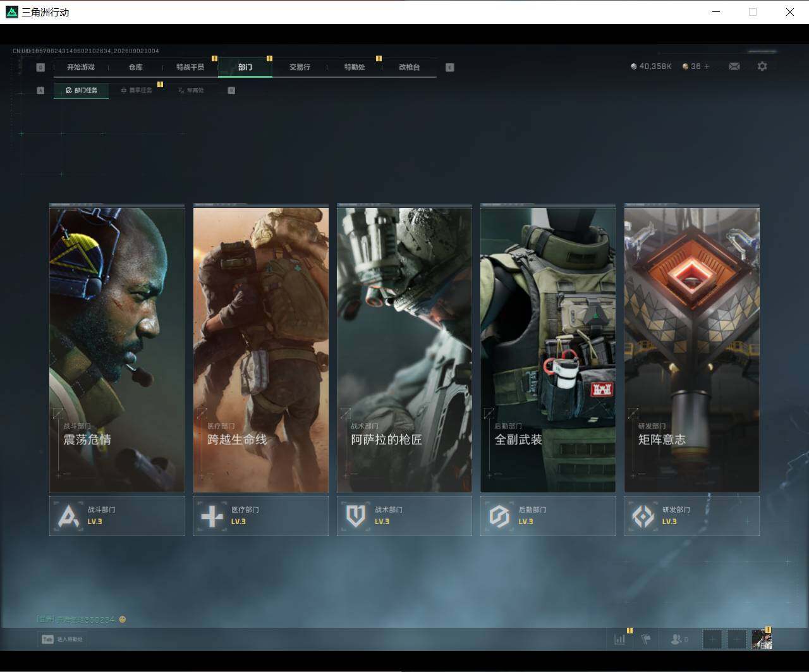809x672 pixels.
Task: Click the A key hint on the sub-tab row
Action: click(x=40, y=90)
